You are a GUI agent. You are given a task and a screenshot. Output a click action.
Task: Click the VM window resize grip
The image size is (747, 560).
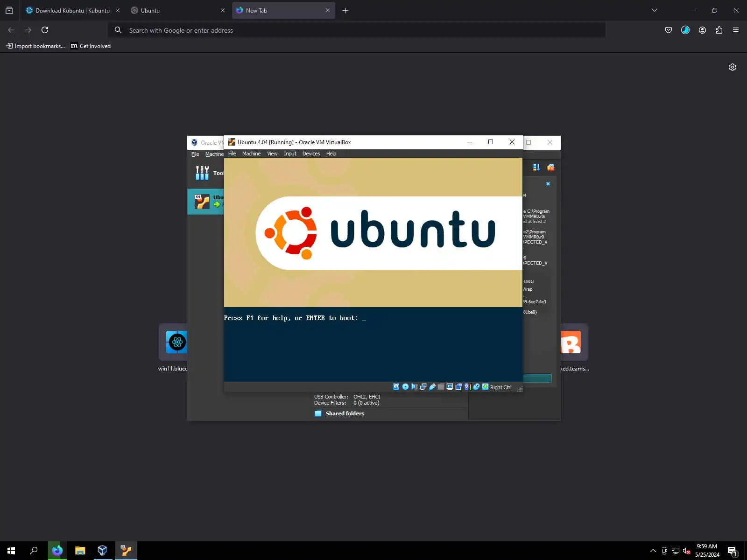pos(519,388)
